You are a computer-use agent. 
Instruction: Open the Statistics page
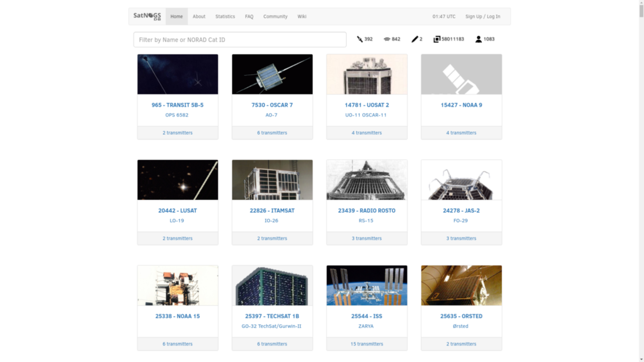225,16
